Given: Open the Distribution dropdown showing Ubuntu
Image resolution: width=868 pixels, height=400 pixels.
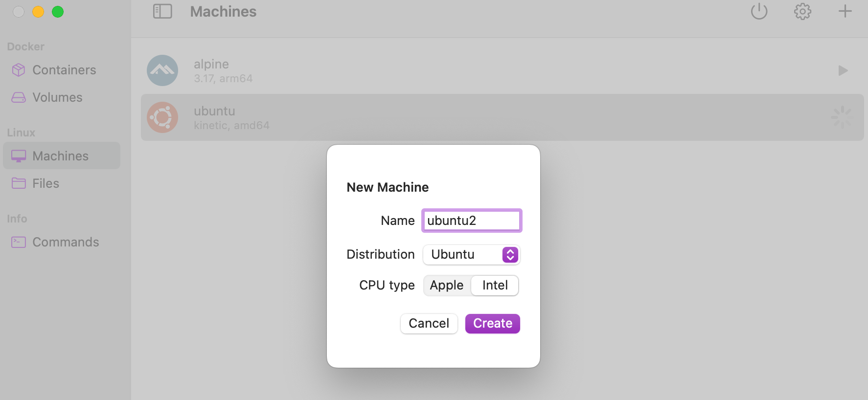Looking at the screenshot, I should coord(471,255).
